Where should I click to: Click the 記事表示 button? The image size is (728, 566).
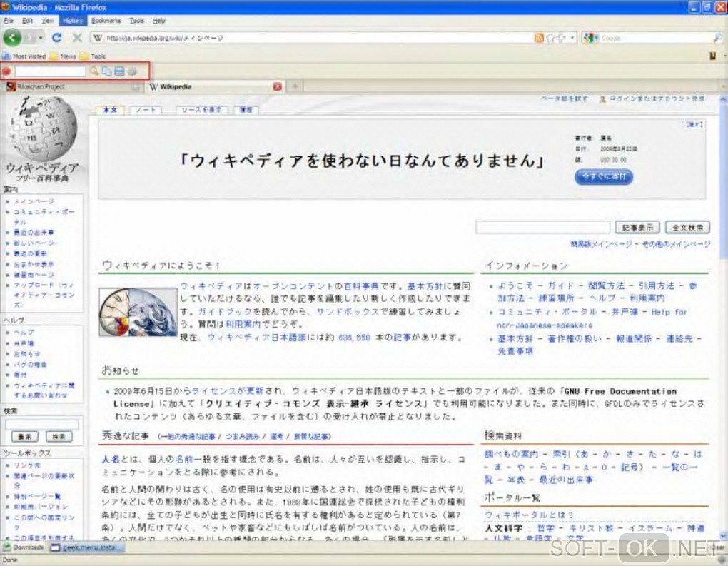point(637,227)
